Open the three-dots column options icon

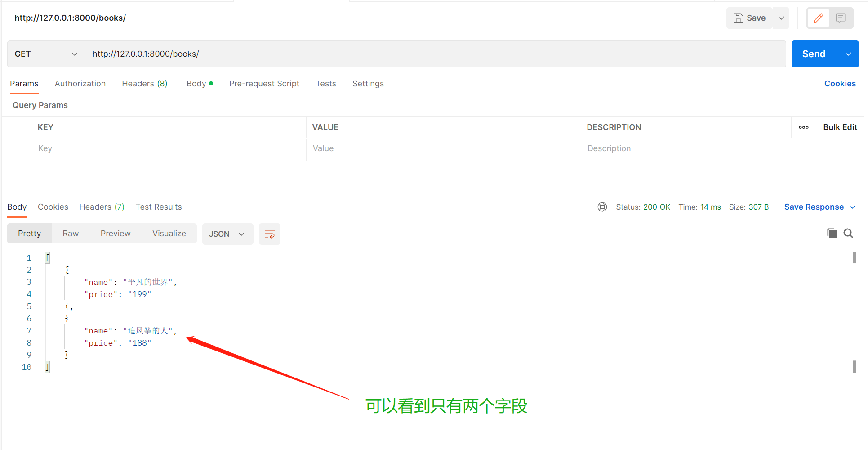tap(804, 127)
